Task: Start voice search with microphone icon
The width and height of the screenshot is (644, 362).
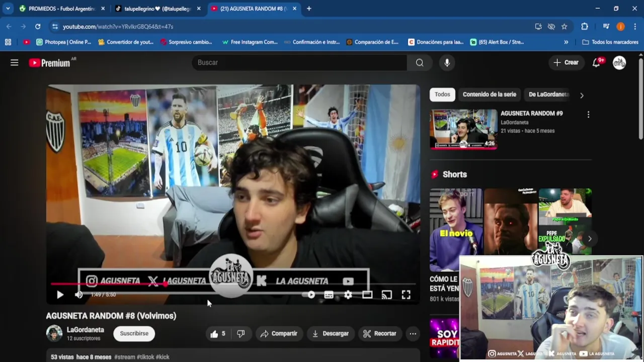Action: (x=447, y=62)
